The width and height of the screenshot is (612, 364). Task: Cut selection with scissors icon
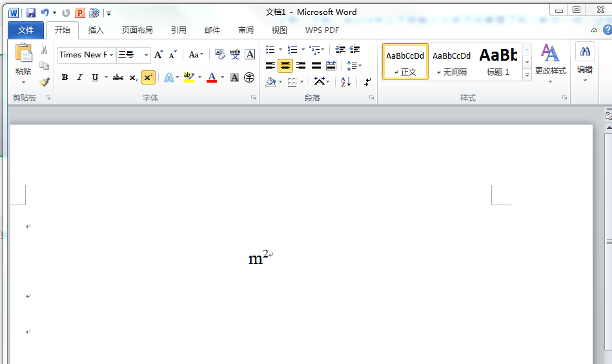coord(44,50)
